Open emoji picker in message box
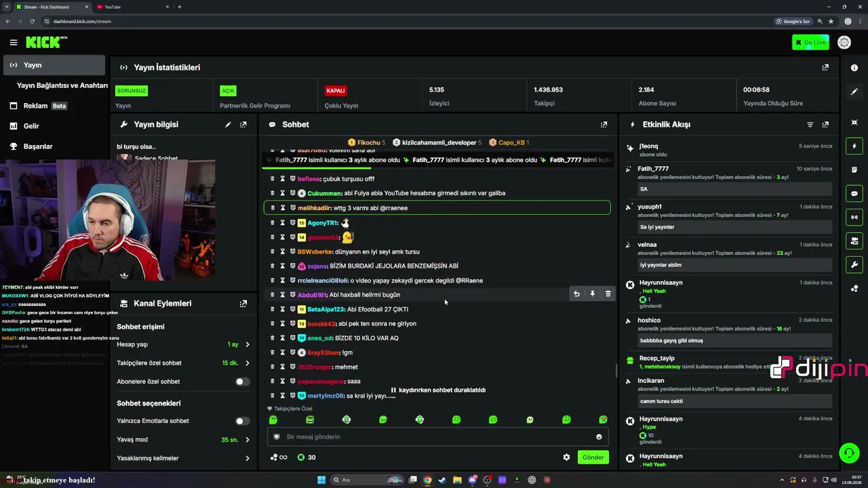The width and height of the screenshot is (868, 488). pos(599,437)
